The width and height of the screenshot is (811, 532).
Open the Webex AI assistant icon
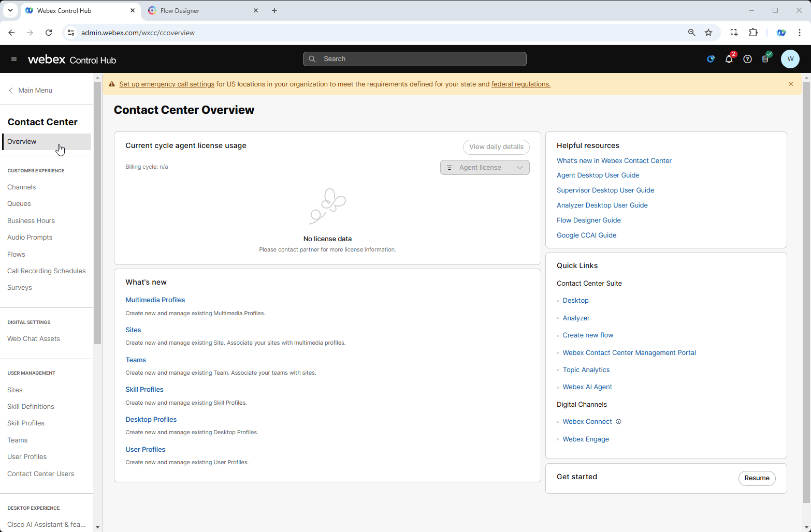click(x=711, y=59)
